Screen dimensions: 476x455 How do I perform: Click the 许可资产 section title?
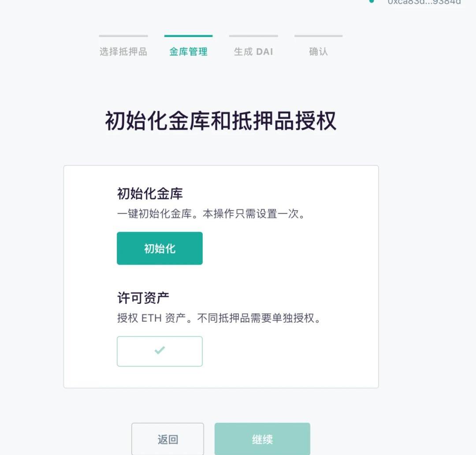click(x=143, y=298)
